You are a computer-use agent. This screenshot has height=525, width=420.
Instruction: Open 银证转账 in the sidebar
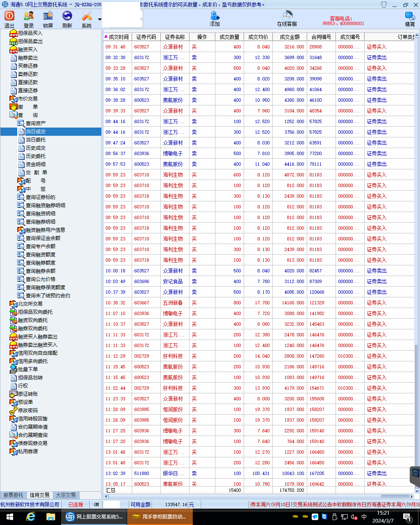tap(27, 394)
